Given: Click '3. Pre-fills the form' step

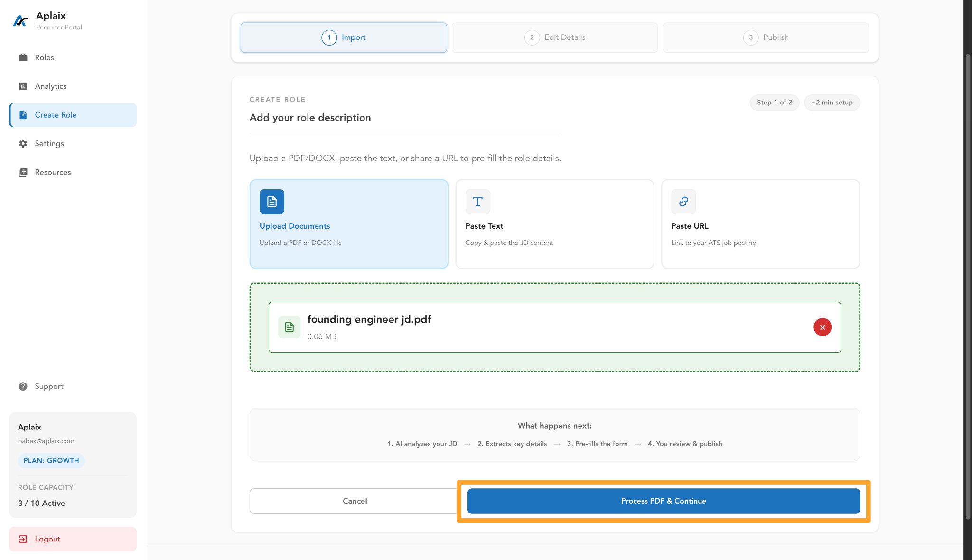Looking at the screenshot, I should click(x=597, y=444).
